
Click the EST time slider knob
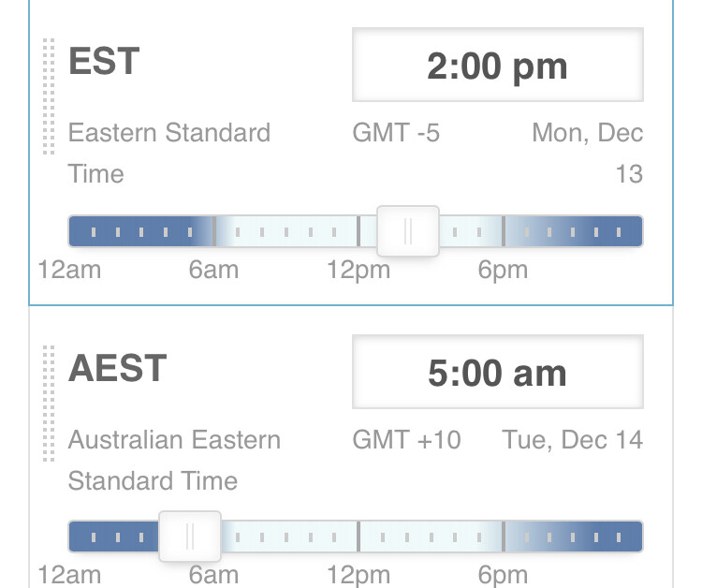point(408,231)
